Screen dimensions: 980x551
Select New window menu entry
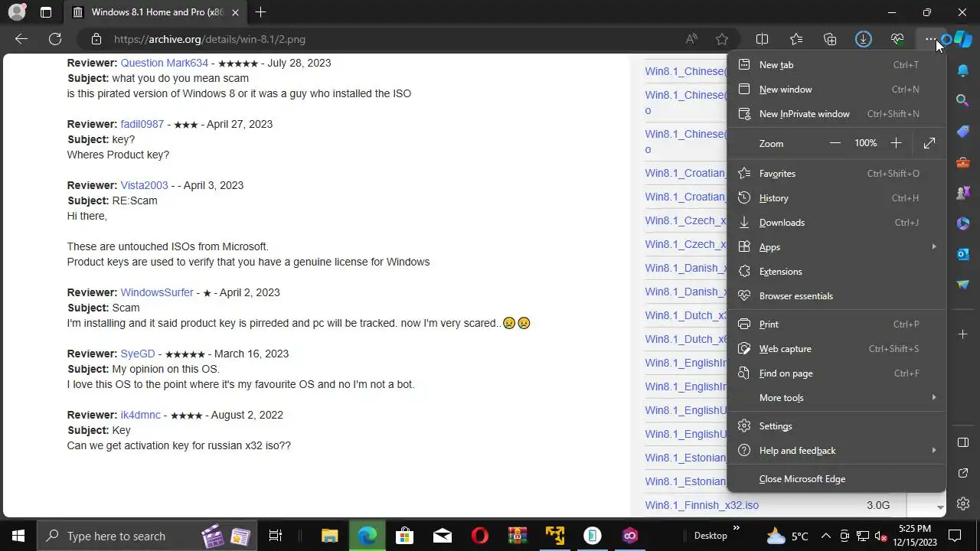[x=836, y=90]
